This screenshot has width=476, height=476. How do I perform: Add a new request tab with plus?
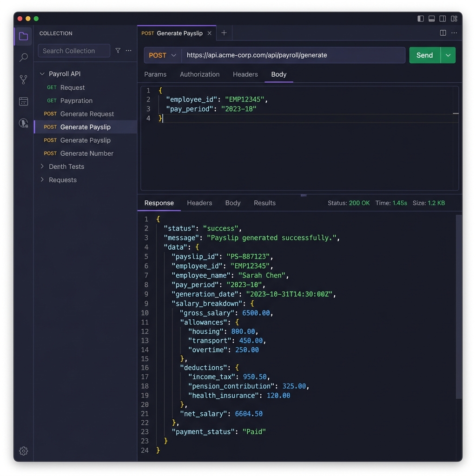(224, 33)
